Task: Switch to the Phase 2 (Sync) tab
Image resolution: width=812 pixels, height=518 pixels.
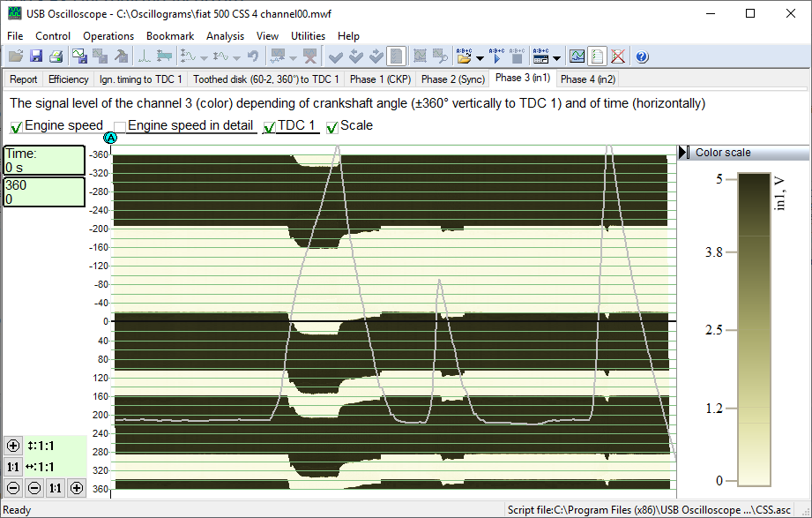Action: [451, 79]
